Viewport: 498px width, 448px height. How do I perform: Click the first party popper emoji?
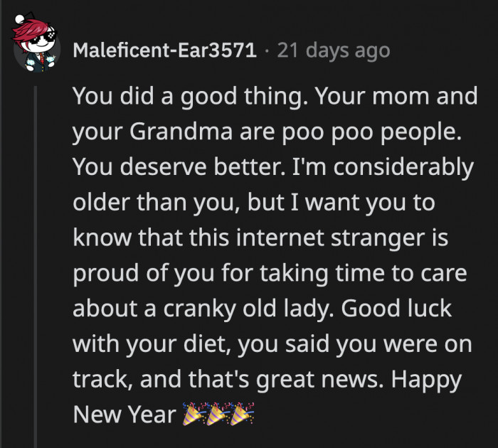point(194,415)
